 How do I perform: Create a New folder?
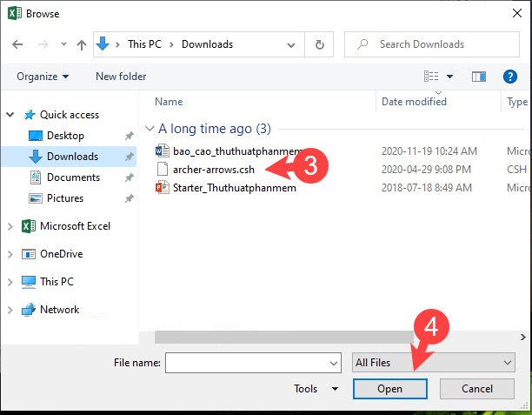click(x=121, y=77)
